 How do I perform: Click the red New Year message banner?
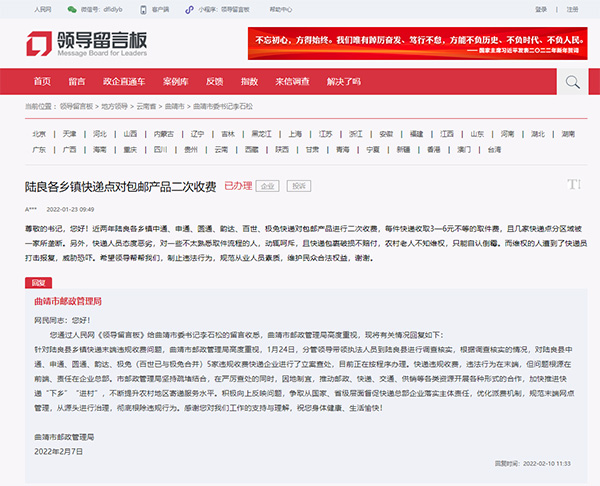pos(413,43)
